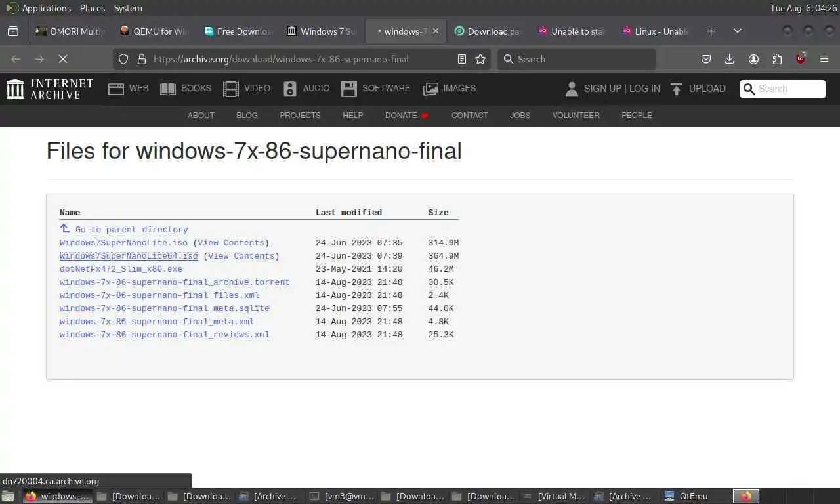Screen dimensions: 840x504
Task: Open the Archive SOFTWARE section
Action: pyautogui.click(x=375, y=89)
